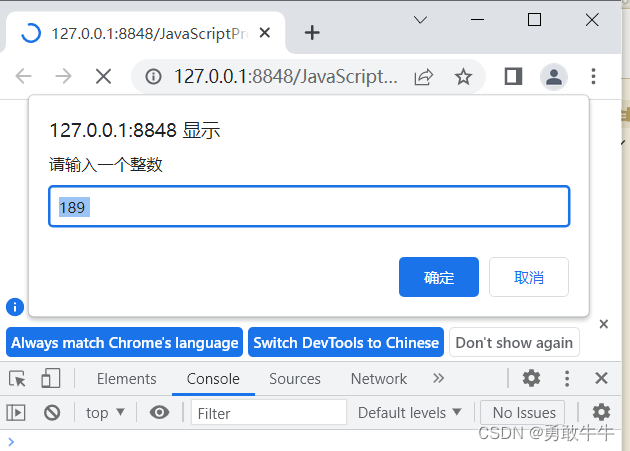Image resolution: width=630 pixels, height=451 pixels.
Task: Open DevTools settings gear
Action: tap(531, 378)
